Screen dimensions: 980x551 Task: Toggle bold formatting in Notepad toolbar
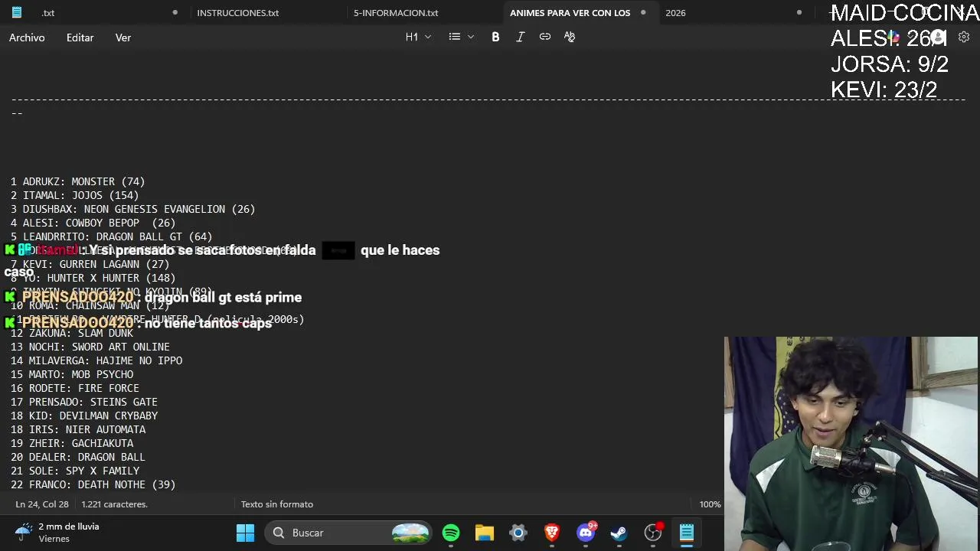(495, 37)
